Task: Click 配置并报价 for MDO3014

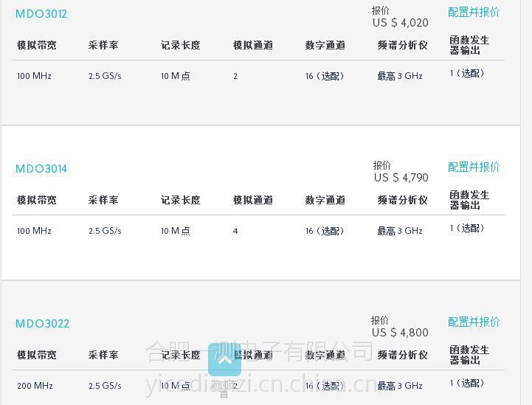Action: [x=474, y=167]
